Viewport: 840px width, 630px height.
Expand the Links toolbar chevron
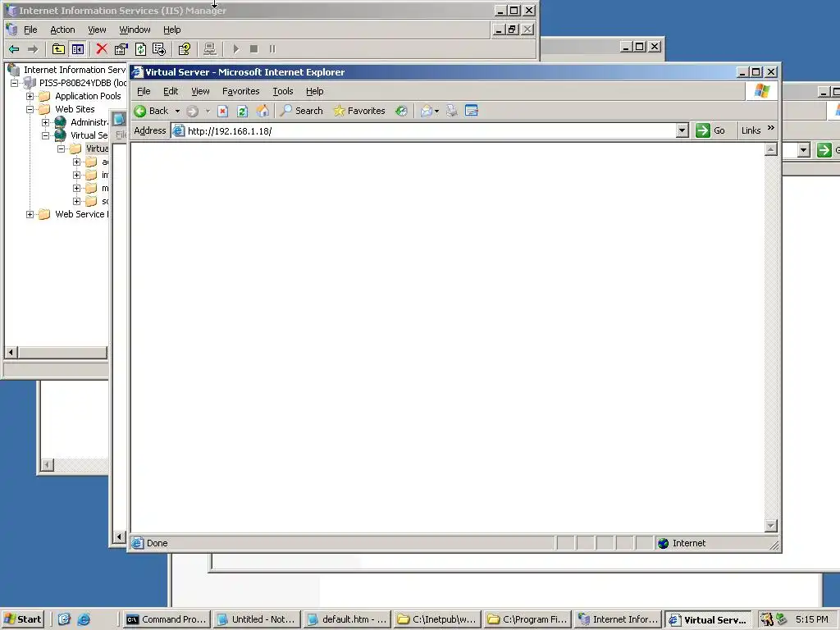pos(771,127)
